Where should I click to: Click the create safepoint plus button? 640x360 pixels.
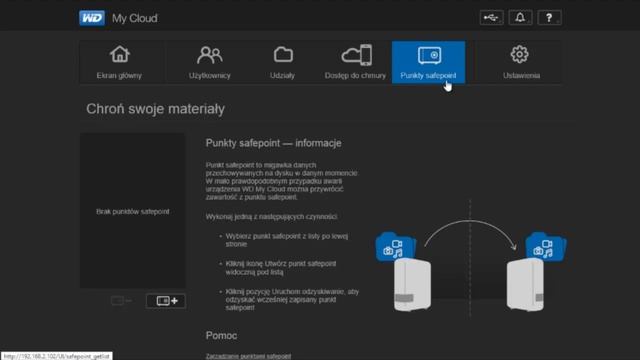click(166, 301)
